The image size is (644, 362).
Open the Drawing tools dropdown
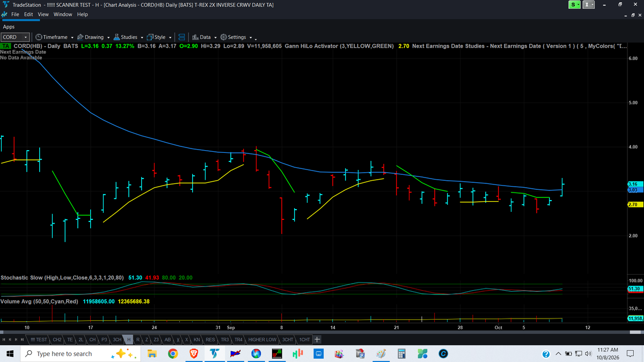point(93,37)
